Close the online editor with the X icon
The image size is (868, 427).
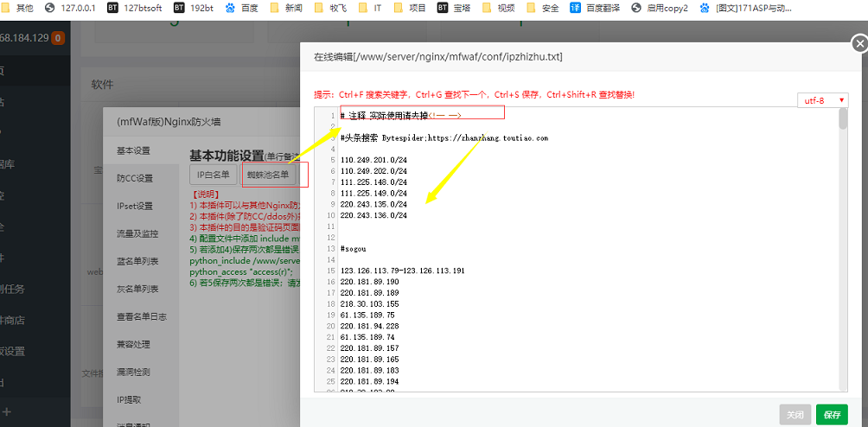click(x=858, y=44)
